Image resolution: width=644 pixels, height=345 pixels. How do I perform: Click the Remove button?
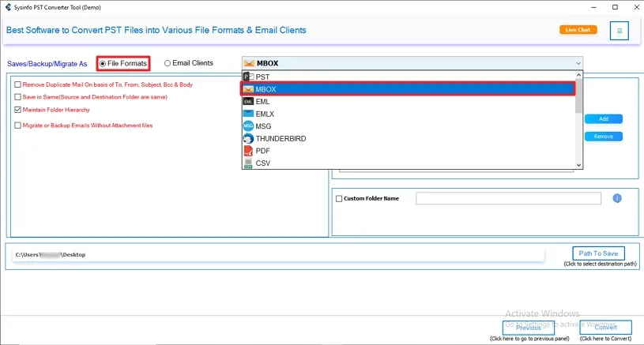pos(604,137)
